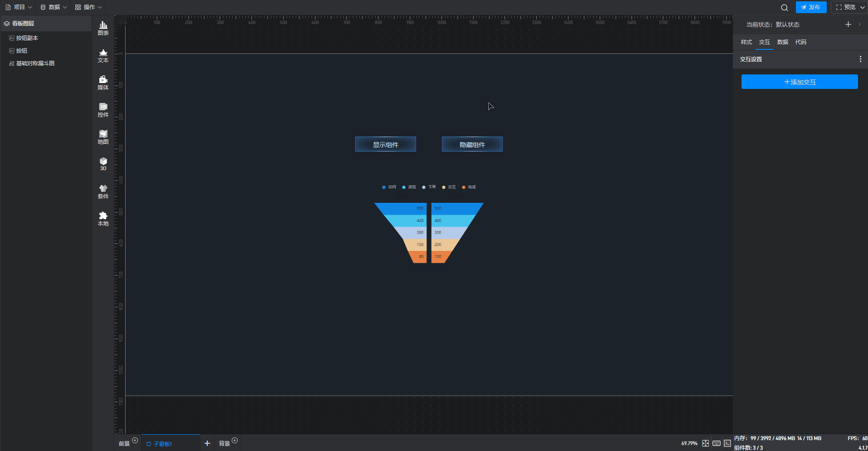Open the 文本 text component library

point(103,55)
